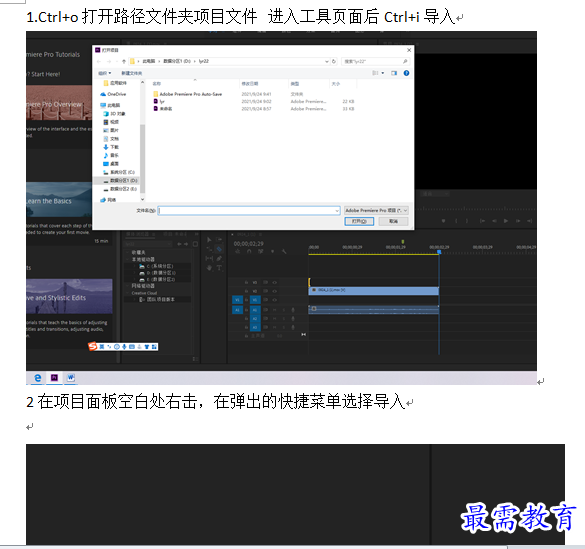Select the Hand tool
The height and width of the screenshot is (549, 585).
point(209,268)
